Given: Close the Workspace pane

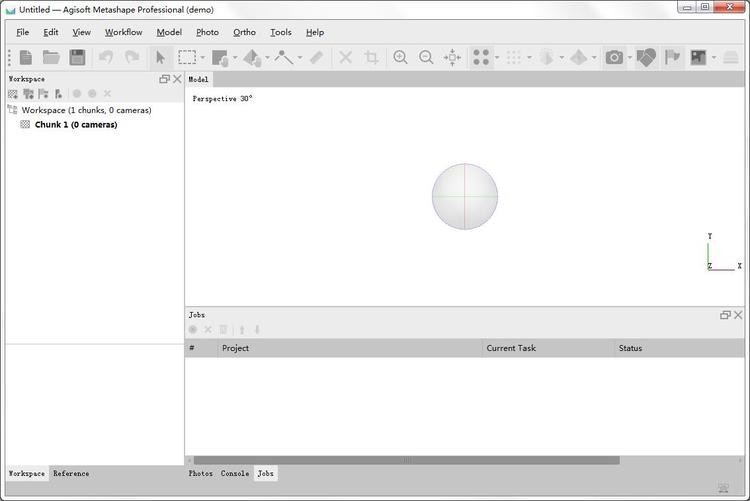Looking at the screenshot, I should (x=177, y=79).
